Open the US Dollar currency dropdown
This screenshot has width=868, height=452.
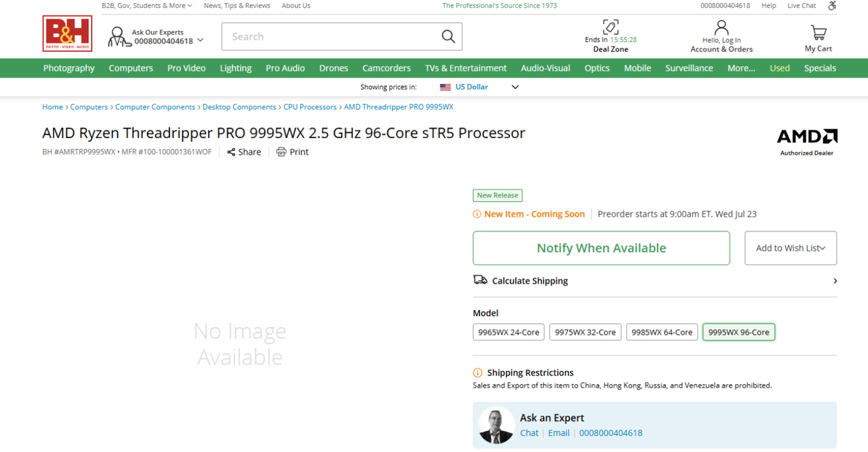[480, 87]
